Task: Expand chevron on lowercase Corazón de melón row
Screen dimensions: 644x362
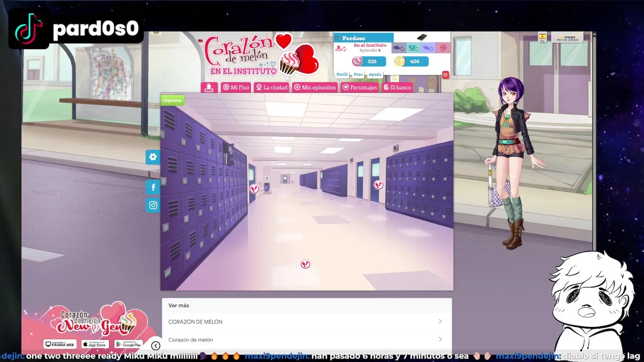Action: tap(440, 340)
